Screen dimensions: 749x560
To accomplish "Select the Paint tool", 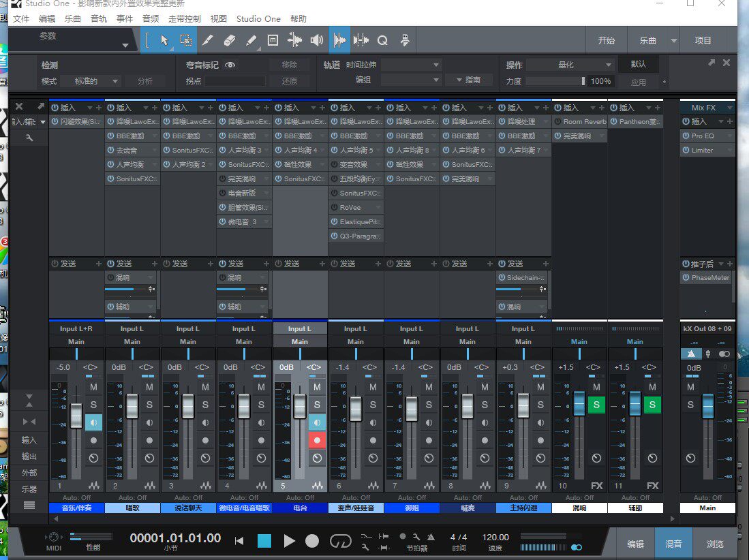I will click(250, 40).
